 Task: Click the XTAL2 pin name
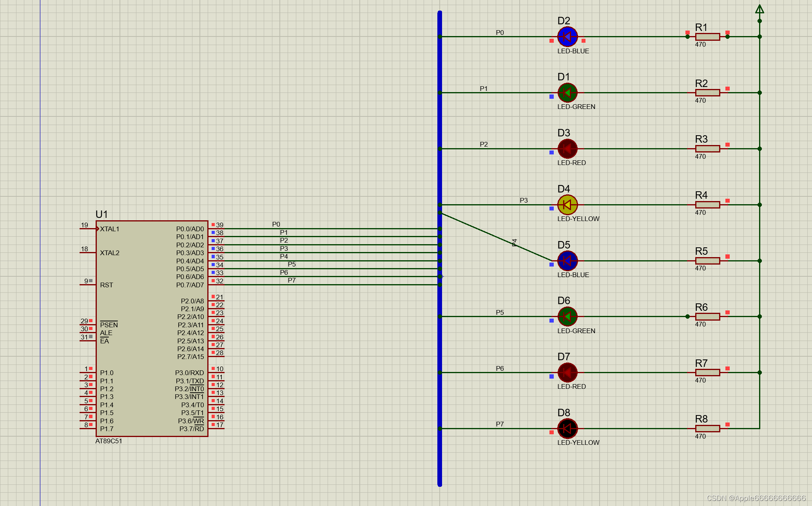(x=109, y=253)
